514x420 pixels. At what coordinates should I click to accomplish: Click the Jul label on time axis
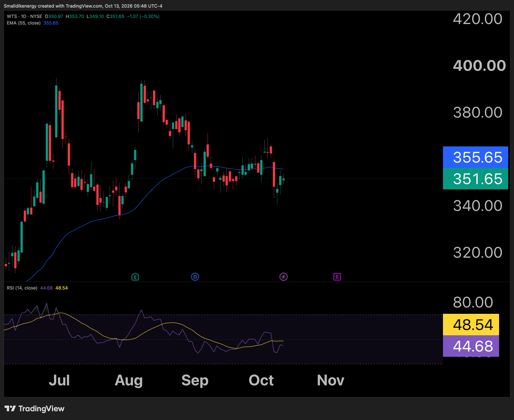point(59,380)
